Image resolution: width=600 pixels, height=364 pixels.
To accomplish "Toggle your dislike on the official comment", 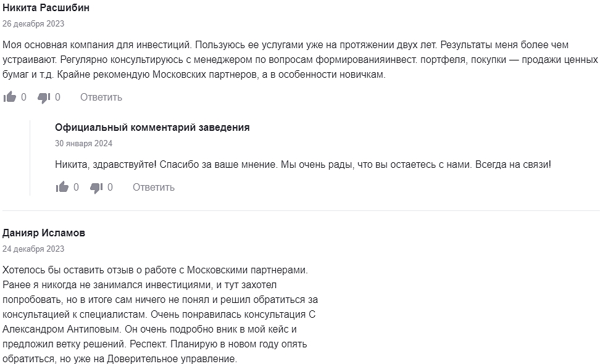I will [x=97, y=187].
